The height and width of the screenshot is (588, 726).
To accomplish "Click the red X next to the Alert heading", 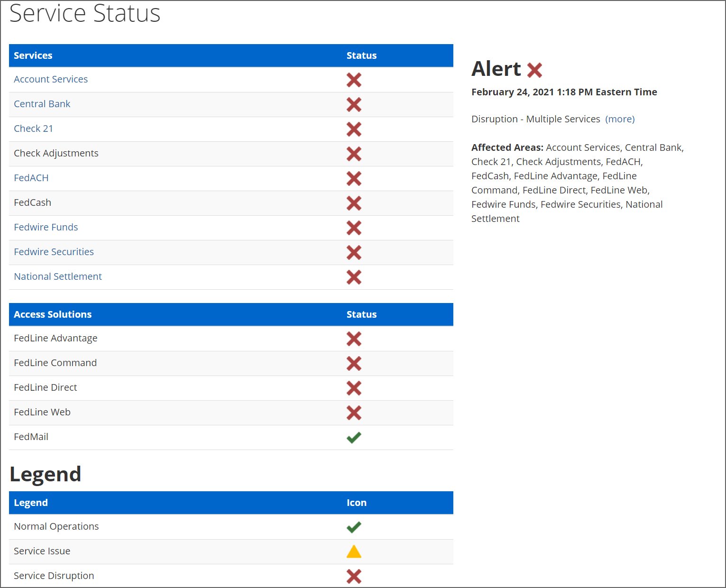I will pos(534,69).
